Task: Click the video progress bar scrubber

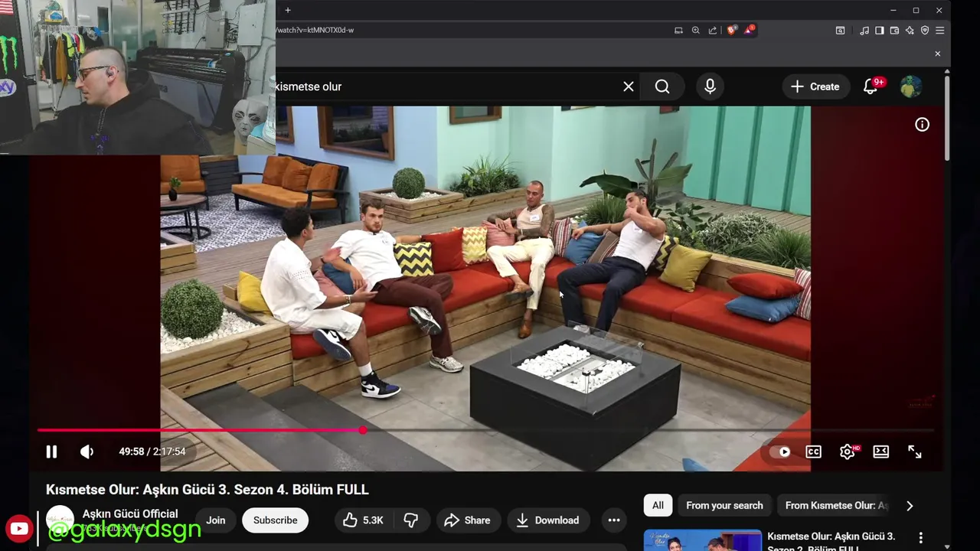Action: pos(363,430)
